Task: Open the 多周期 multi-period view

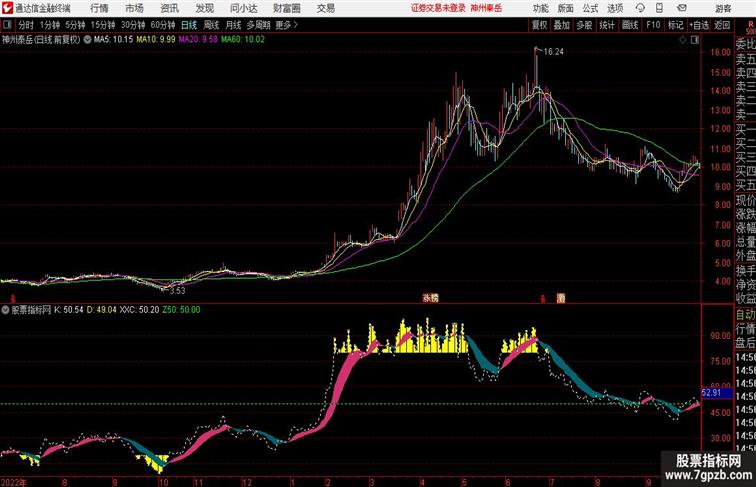Action: [258, 25]
